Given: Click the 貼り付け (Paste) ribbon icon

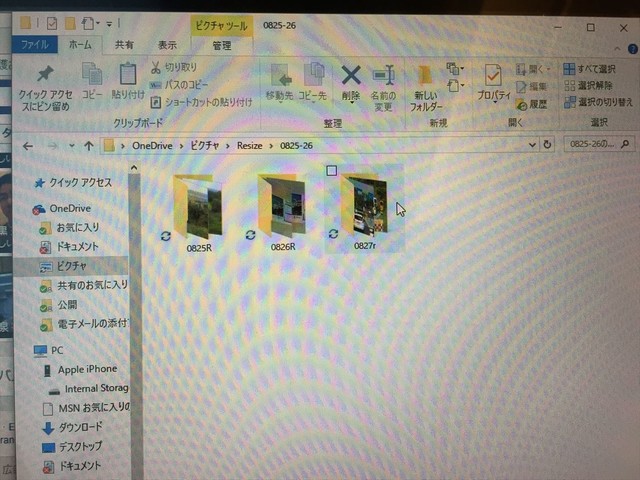Looking at the screenshot, I should (128, 81).
